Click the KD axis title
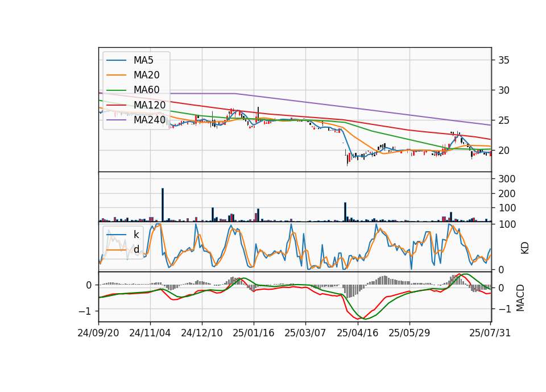This screenshot has width=546, height=392. (524, 248)
